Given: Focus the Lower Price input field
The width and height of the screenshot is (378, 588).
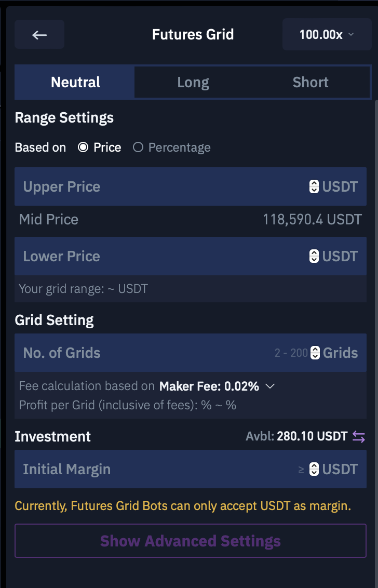Looking at the screenshot, I should coord(191,256).
